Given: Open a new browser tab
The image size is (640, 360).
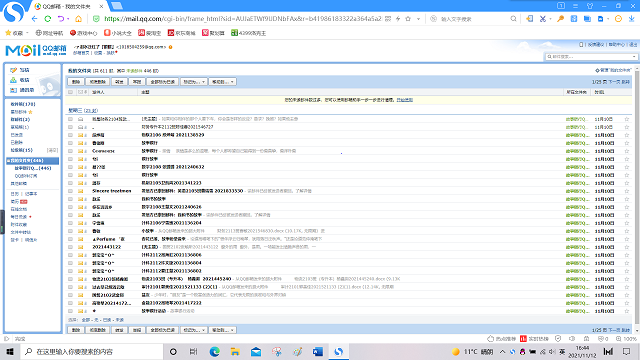Looking at the screenshot, I should click(x=117, y=6).
